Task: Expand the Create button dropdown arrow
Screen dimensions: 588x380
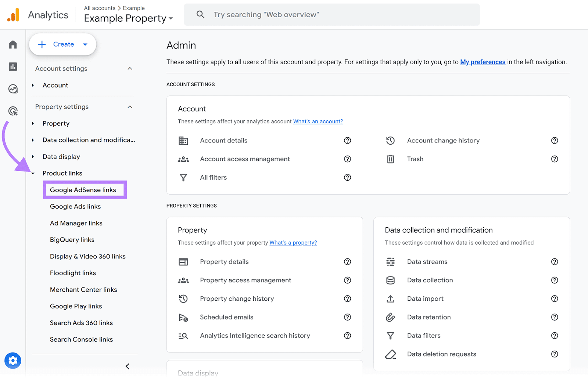Action: [x=85, y=44]
